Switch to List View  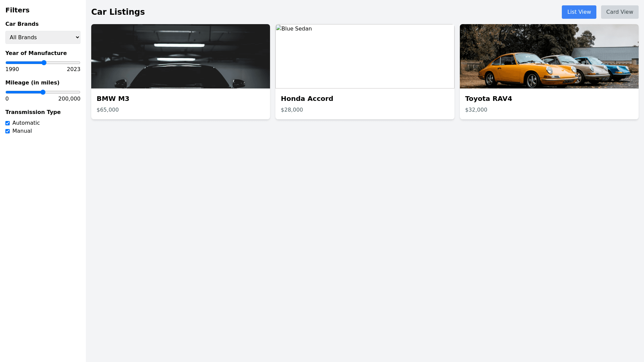pyautogui.click(x=579, y=12)
